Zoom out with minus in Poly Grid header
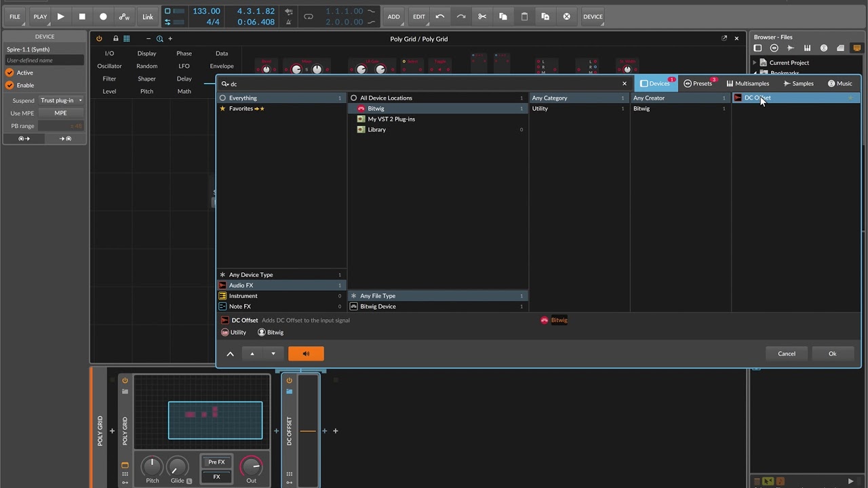 click(x=148, y=39)
